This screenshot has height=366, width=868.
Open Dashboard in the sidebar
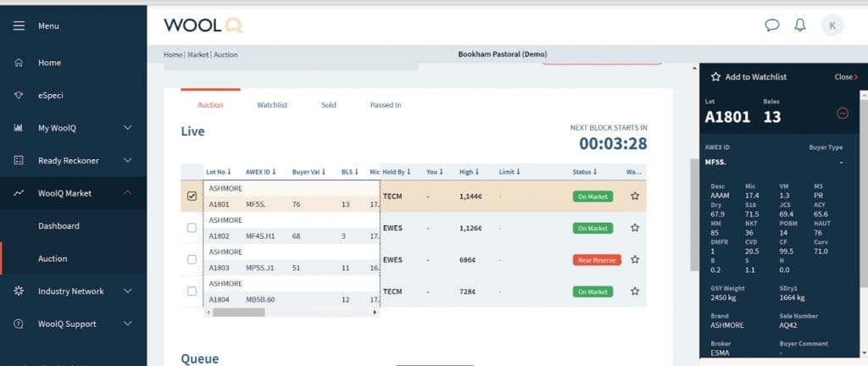coord(58,225)
